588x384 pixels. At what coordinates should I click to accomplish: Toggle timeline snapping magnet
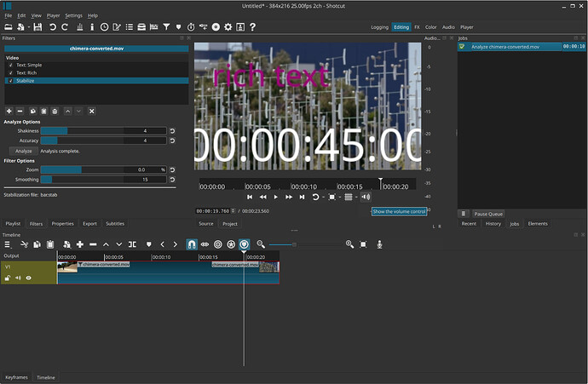(x=192, y=244)
